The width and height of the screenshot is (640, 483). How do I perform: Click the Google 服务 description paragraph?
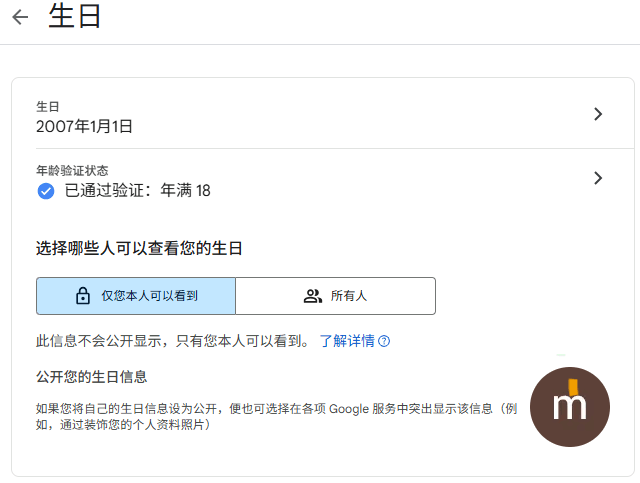click(x=277, y=416)
